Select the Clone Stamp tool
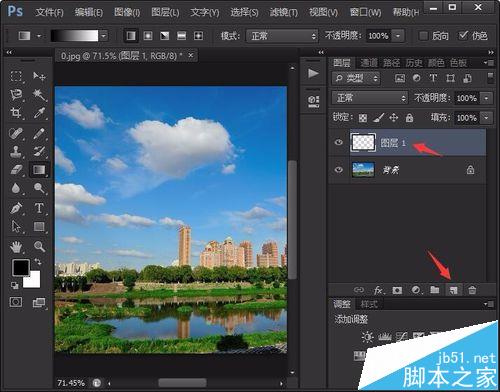 click(x=16, y=151)
